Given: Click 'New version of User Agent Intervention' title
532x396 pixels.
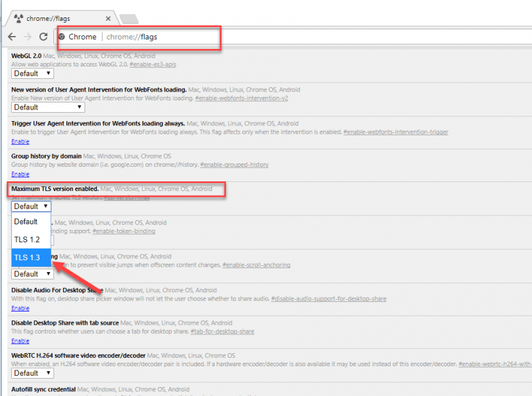Looking at the screenshot, I should (99, 90).
